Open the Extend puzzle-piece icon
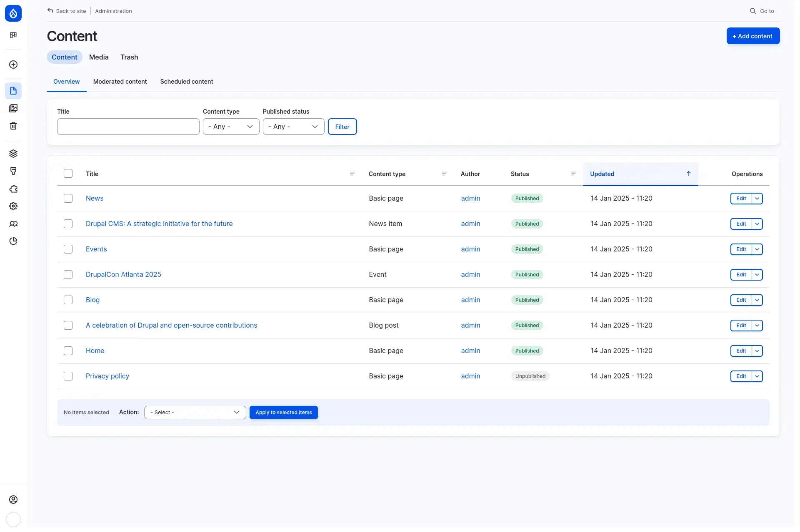 click(13, 189)
